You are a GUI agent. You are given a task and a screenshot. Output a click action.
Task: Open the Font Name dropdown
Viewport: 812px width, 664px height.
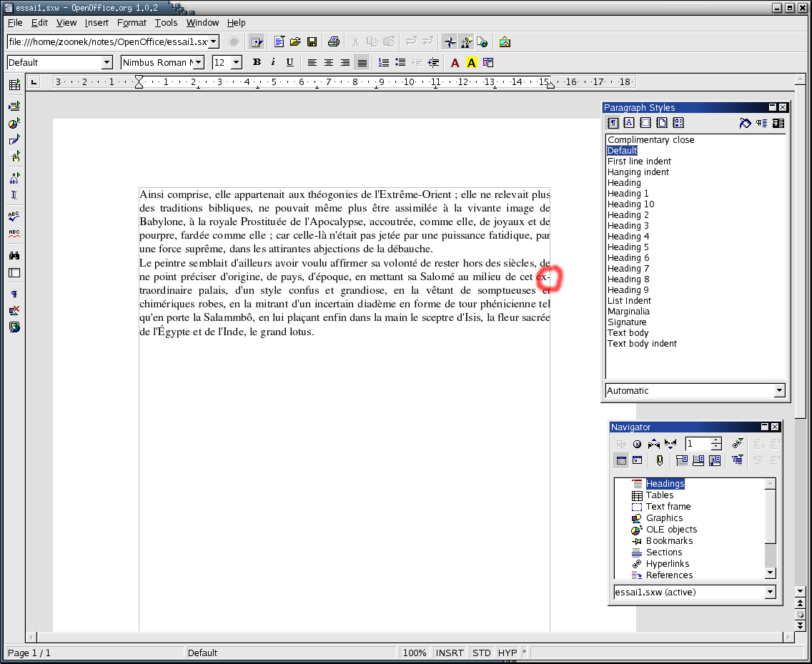click(199, 63)
